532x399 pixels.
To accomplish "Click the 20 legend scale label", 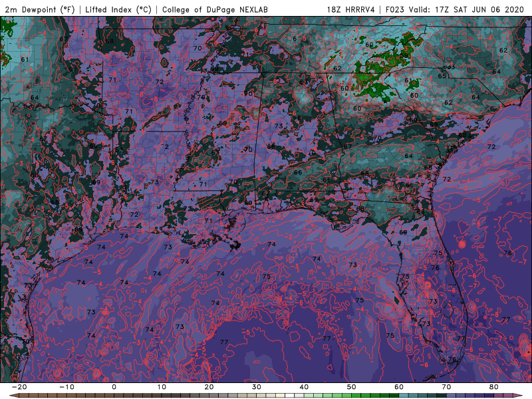I will pos(209,387).
